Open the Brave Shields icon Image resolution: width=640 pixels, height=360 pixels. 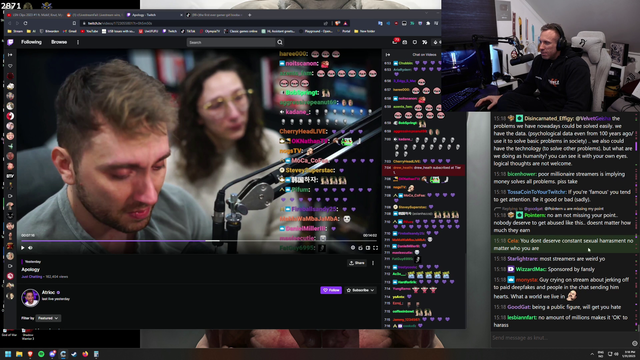tap(337, 23)
